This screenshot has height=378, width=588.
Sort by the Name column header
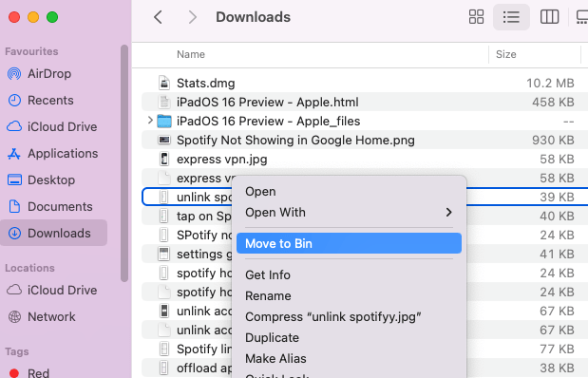point(191,55)
